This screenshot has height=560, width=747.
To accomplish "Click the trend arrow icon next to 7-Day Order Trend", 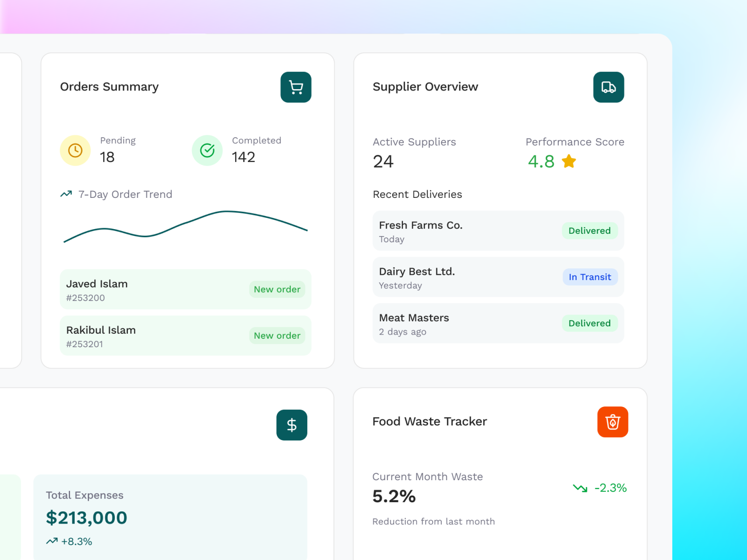I will point(66,194).
